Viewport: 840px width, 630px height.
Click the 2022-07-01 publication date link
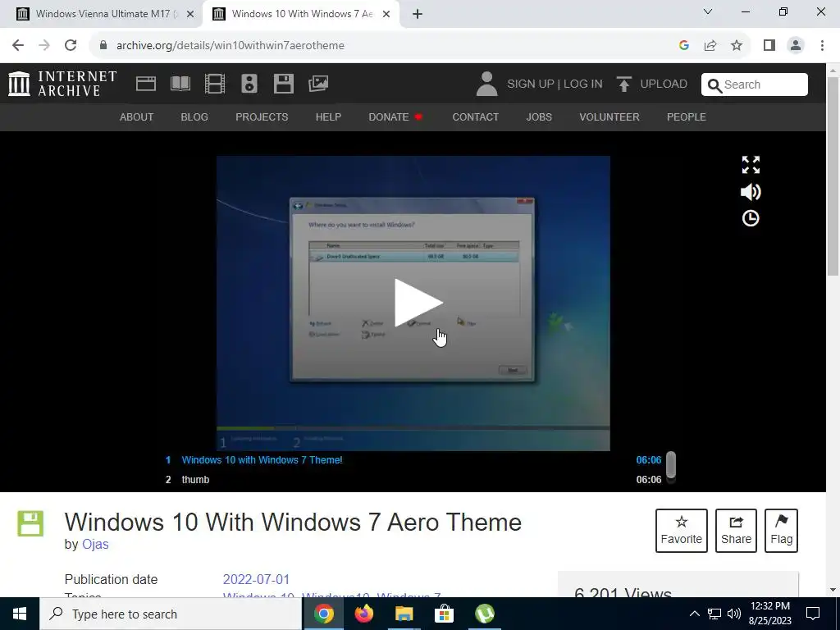coord(256,580)
